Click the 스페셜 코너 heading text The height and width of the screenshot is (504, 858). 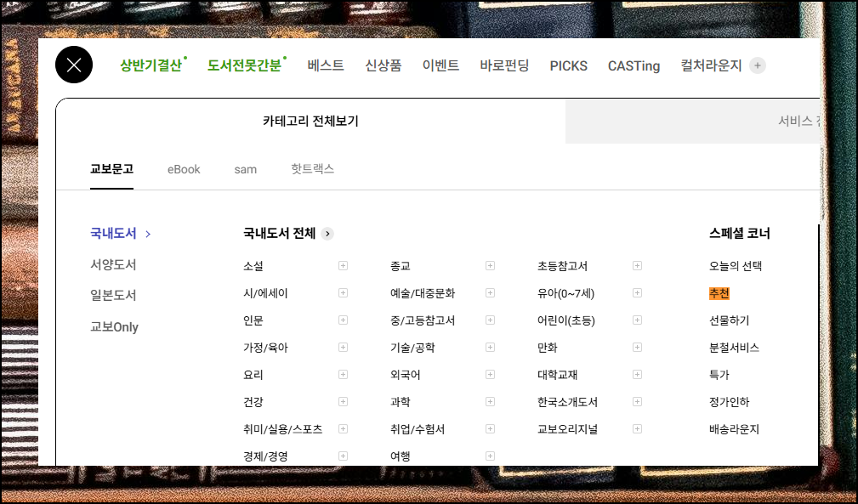tap(739, 234)
